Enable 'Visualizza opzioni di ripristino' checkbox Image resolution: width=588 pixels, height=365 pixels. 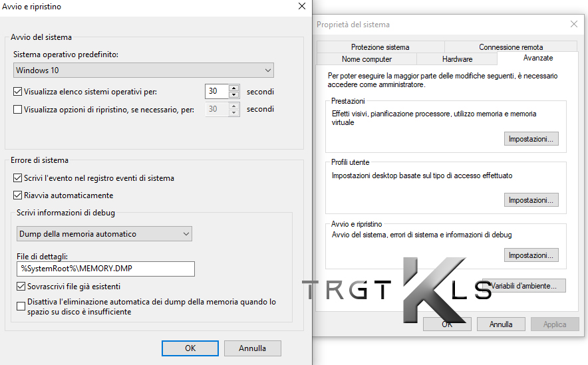point(18,110)
